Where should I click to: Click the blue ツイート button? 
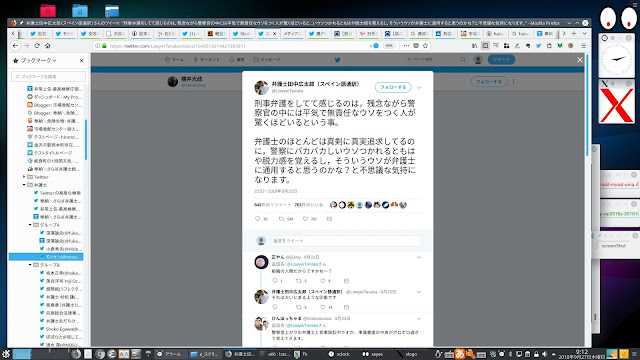[501, 60]
